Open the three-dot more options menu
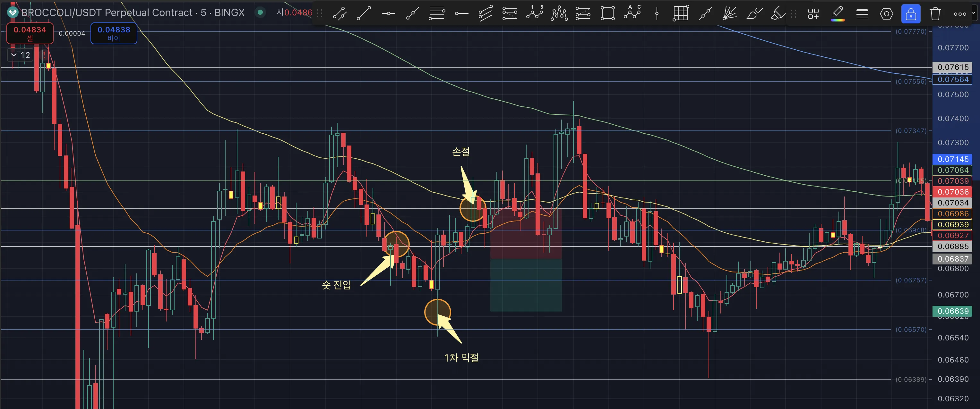 [x=960, y=14]
